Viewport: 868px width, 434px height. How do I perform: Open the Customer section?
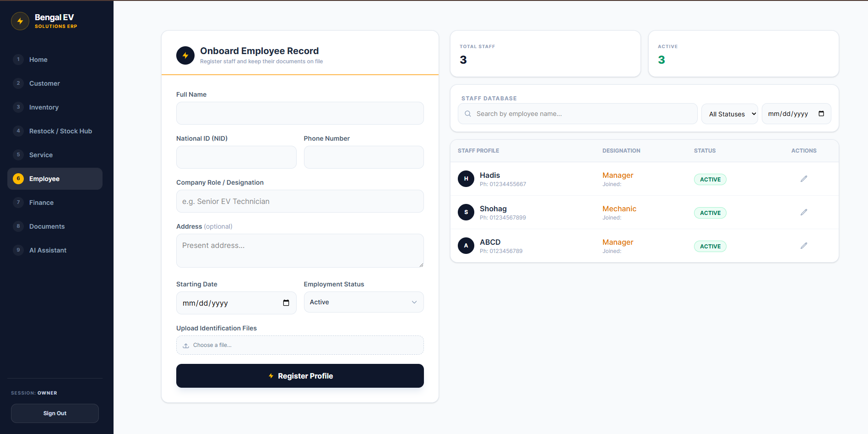click(x=55, y=83)
